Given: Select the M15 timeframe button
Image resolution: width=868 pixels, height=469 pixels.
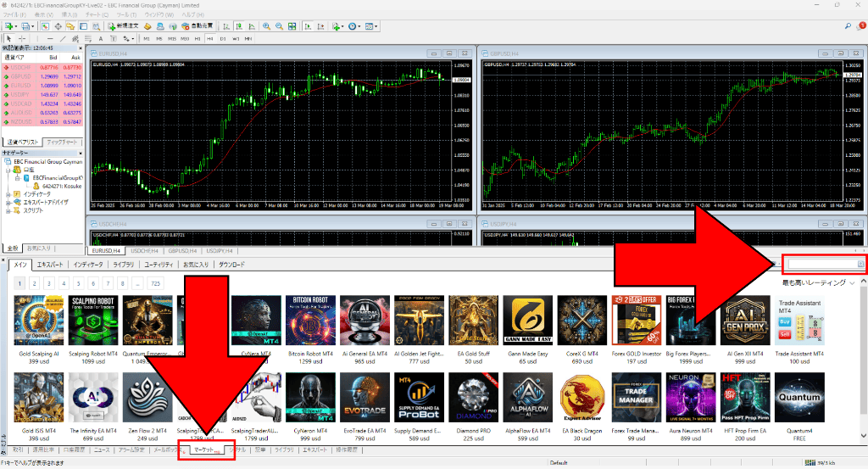Looking at the screenshot, I should click(172, 39).
